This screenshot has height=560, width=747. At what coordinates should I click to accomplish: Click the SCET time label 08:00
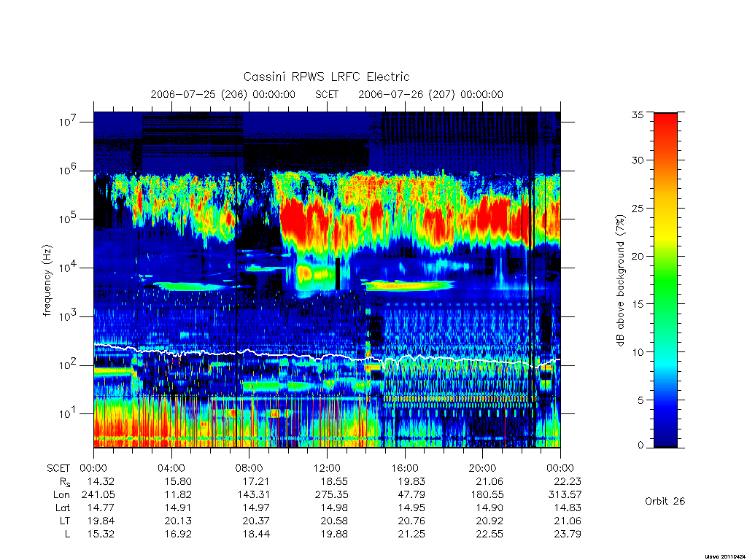(x=249, y=468)
